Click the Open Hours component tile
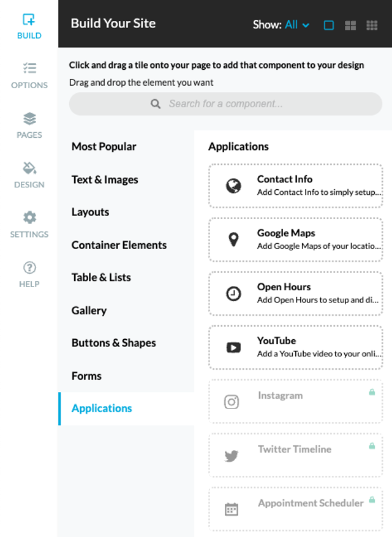 [295, 293]
